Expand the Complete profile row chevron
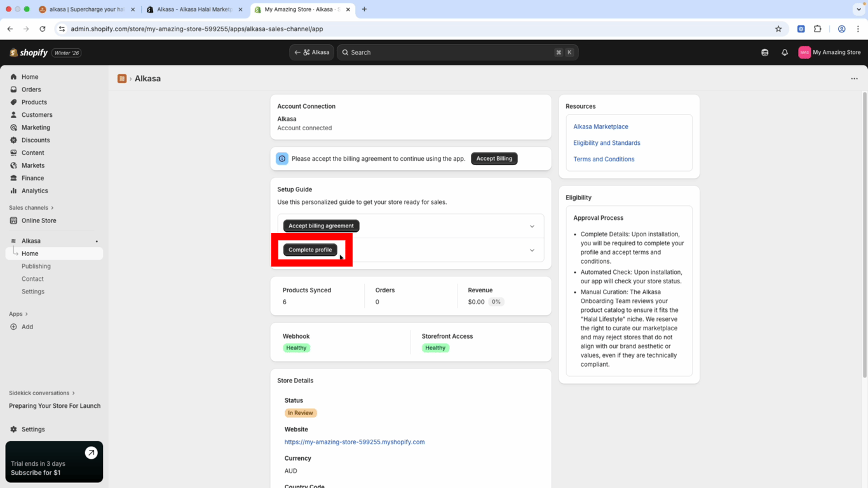Screen dimensions: 868x488 532,250
